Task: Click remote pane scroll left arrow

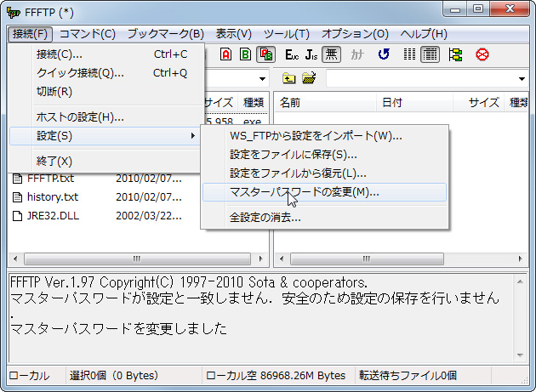Action: [282, 258]
